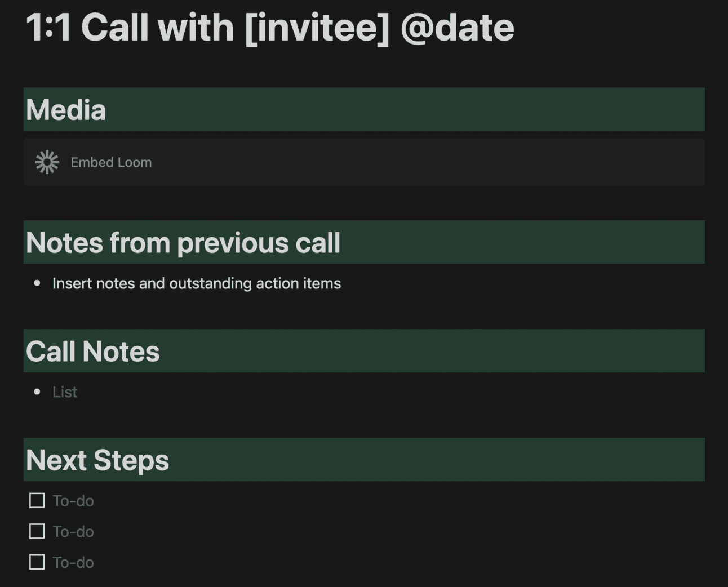The height and width of the screenshot is (587, 728).
Task: Select the Media heading
Action: (x=66, y=110)
